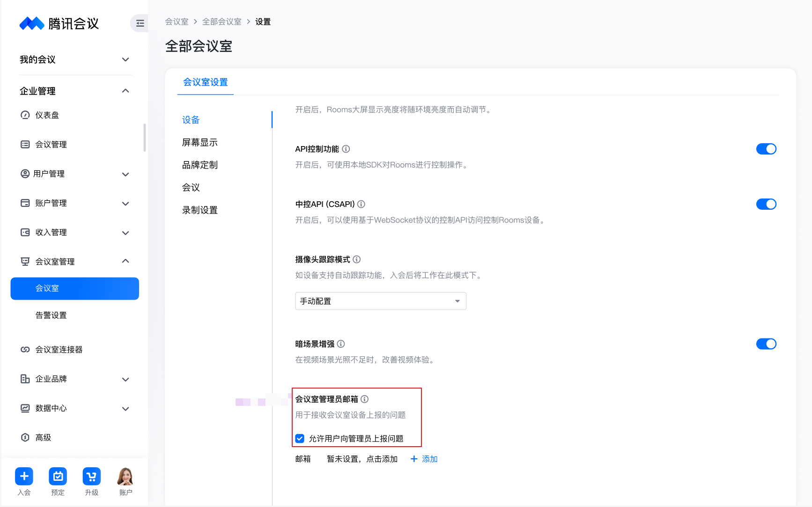Open the 手动配置 camera tracking dropdown
Viewport: 812px width, 507px height.
[x=381, y=301]
